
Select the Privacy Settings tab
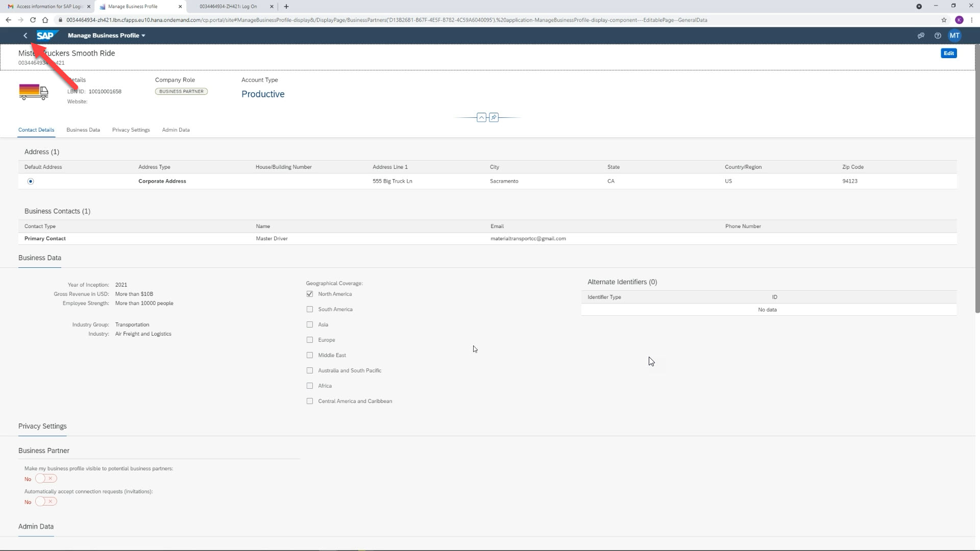(x=131, y=130)
